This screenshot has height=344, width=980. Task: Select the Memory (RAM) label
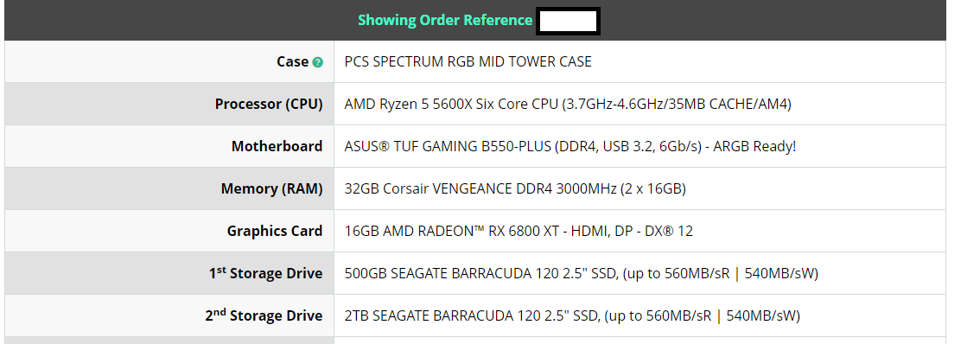coord(272,189)
